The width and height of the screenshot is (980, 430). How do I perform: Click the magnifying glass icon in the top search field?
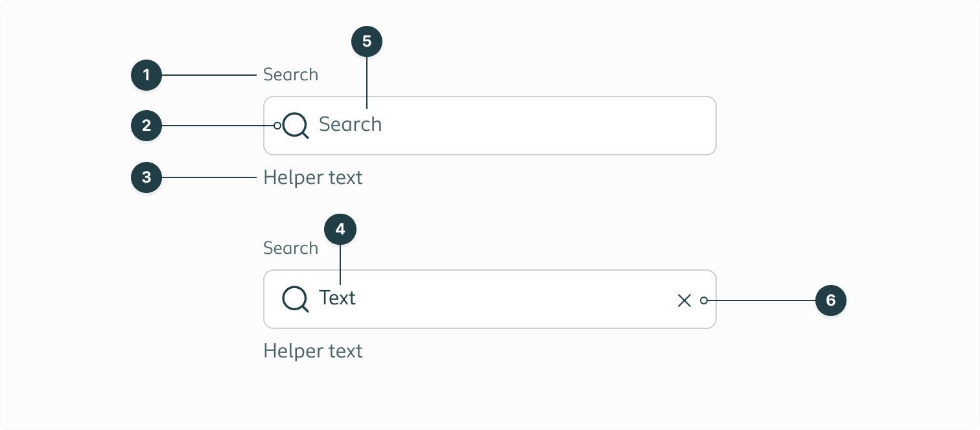[295, 125]
